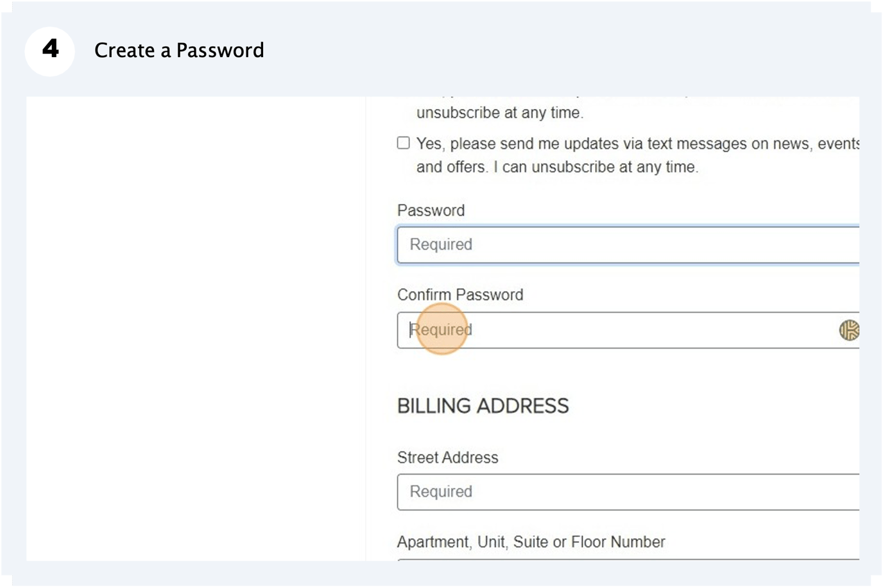883x588 pixels.
Task: Focus the Confirm Password input
Action: 578,330
